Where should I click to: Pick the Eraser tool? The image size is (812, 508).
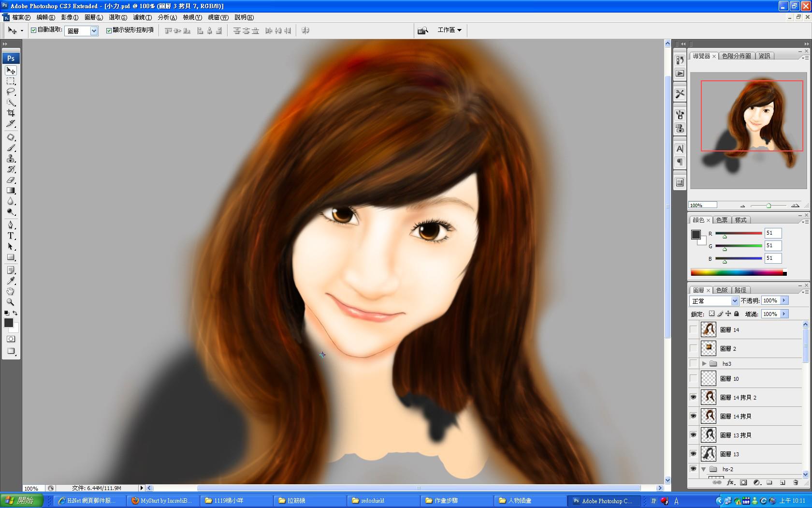[11, 180]
